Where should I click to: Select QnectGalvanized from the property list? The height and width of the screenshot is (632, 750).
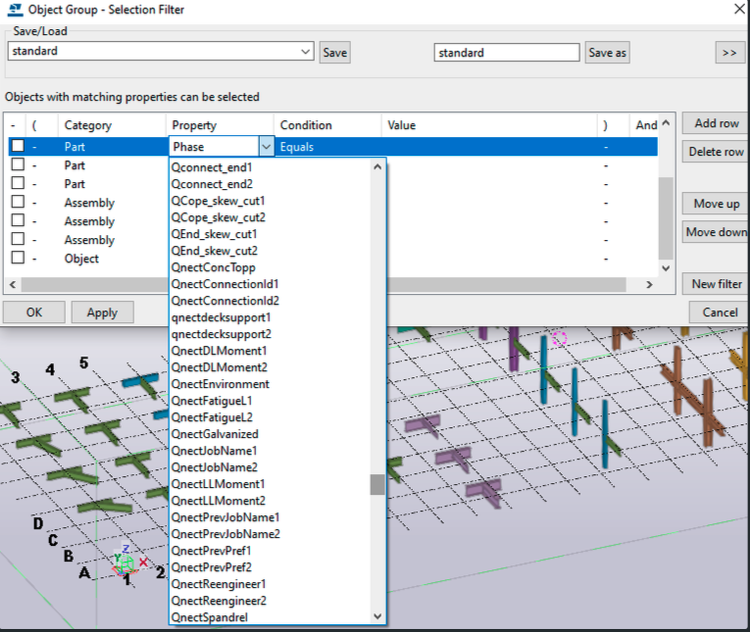click(214, 434)
